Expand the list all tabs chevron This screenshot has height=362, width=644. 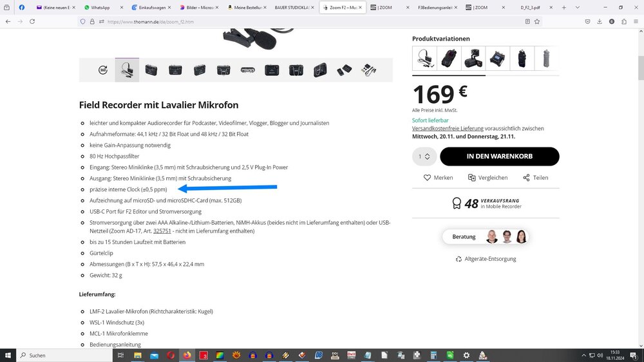click(x=578, y=7)
